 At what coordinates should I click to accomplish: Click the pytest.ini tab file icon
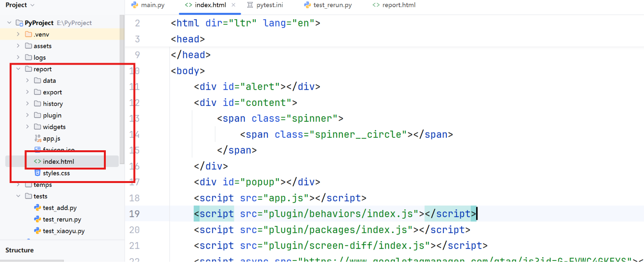tap(250, 5)
